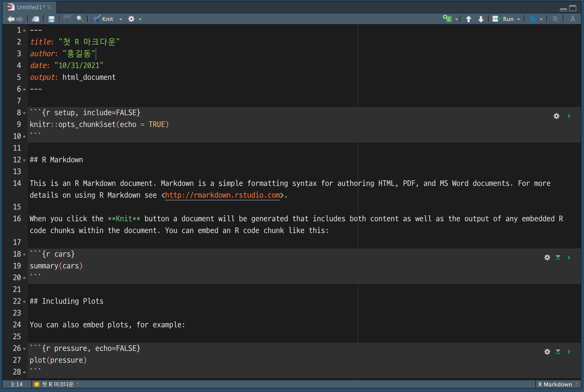
Task: Click the author value text
Action: coord(79,54)
